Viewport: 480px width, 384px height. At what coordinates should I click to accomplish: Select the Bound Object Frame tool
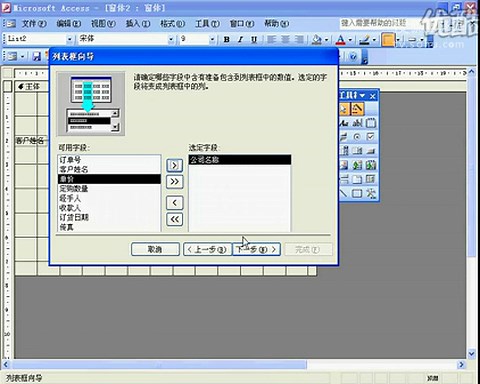[371, 165]
